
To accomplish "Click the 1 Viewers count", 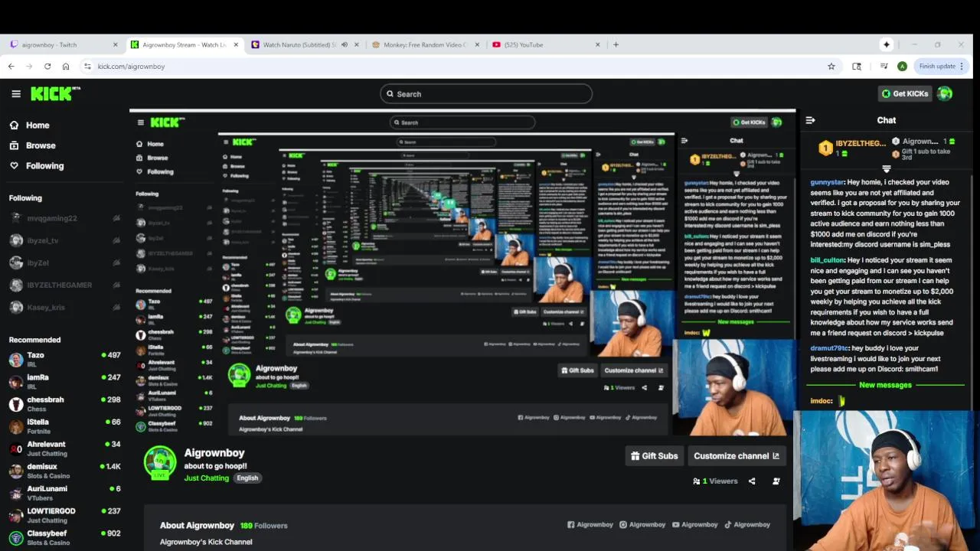I will [715, 481].
